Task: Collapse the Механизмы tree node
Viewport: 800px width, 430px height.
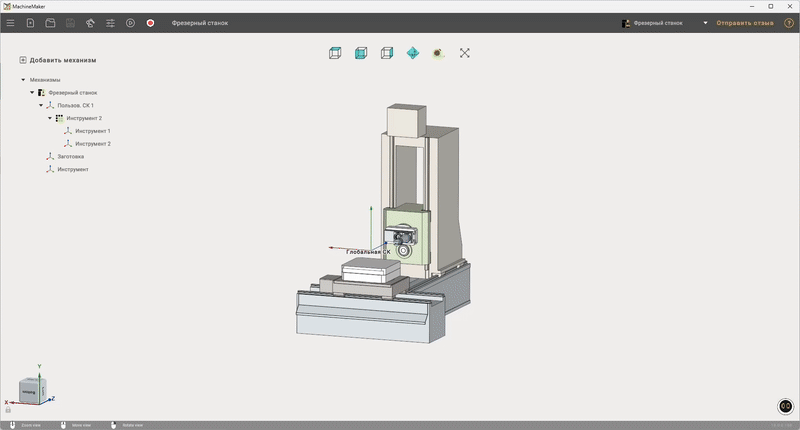Action: [23, 80]
